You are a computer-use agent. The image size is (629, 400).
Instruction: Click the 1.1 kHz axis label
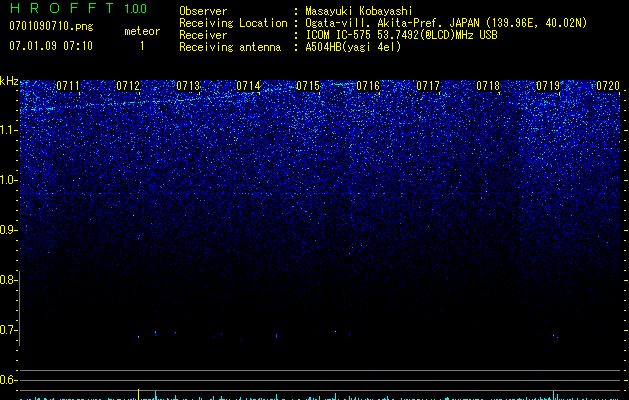coord(8,130)
